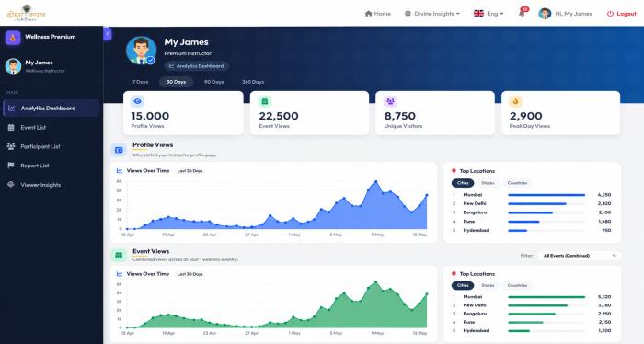Open Analytics Dashboard in sidebar
The width and height of the screenshot is (644, 344).
[51, 108]
